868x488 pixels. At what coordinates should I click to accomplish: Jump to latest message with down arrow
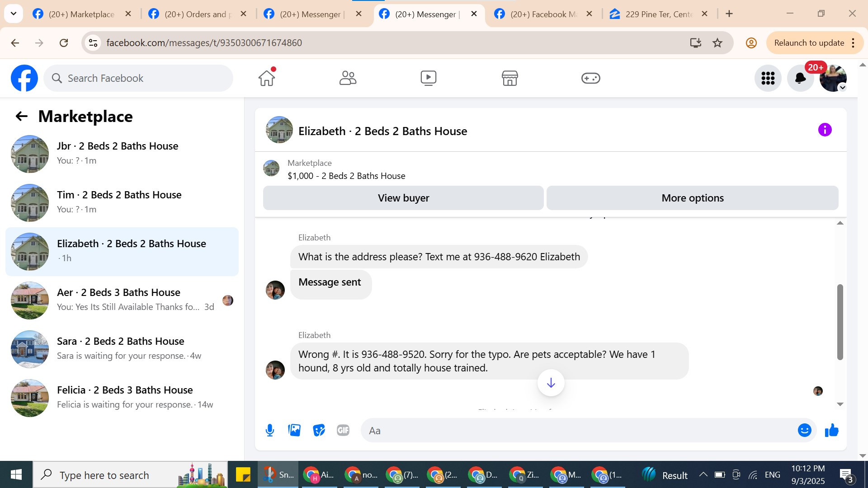[551, 383]
